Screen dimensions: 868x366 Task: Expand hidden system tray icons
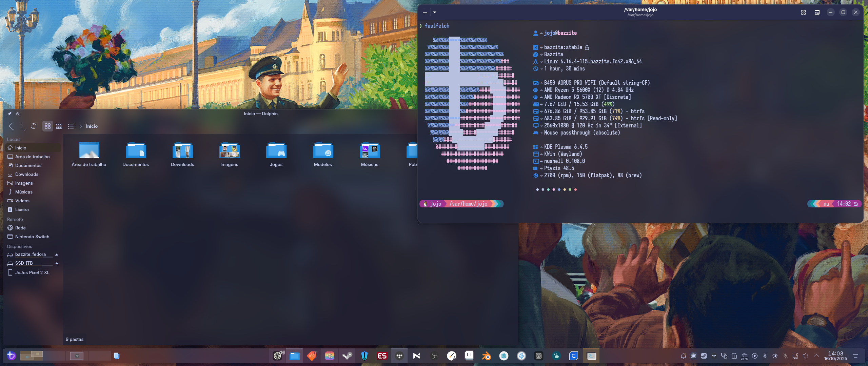click(x=816, y=356)
